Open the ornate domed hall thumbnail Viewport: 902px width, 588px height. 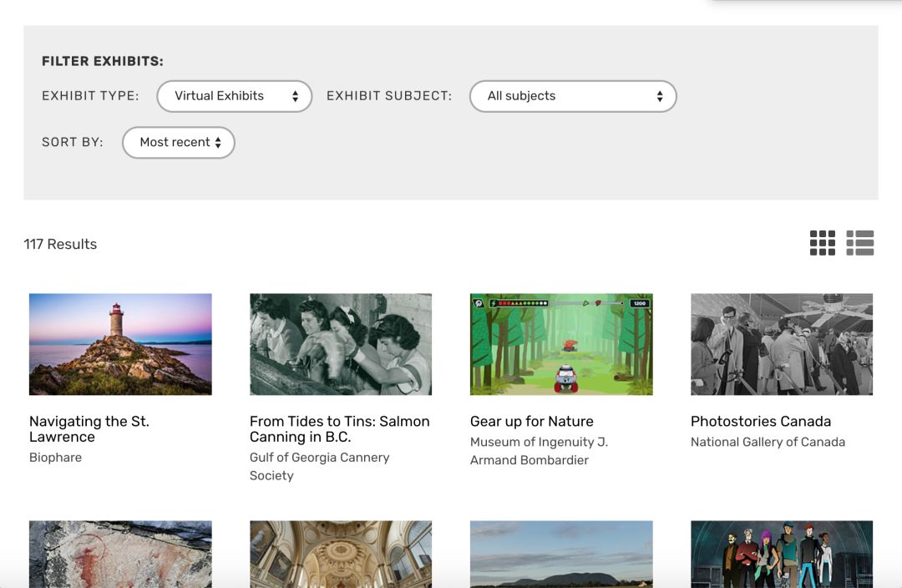tap(341, 554)
